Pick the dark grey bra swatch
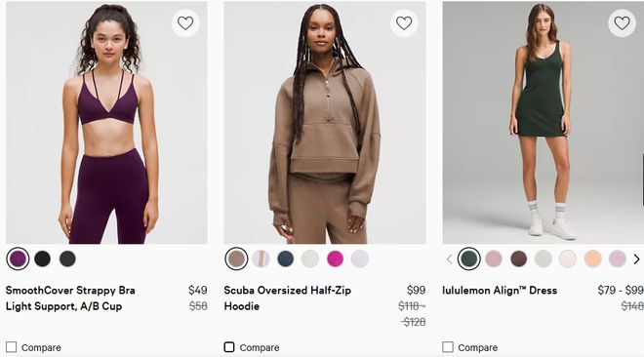Viewport: 644px width, 357px height. tap(67, 258)
